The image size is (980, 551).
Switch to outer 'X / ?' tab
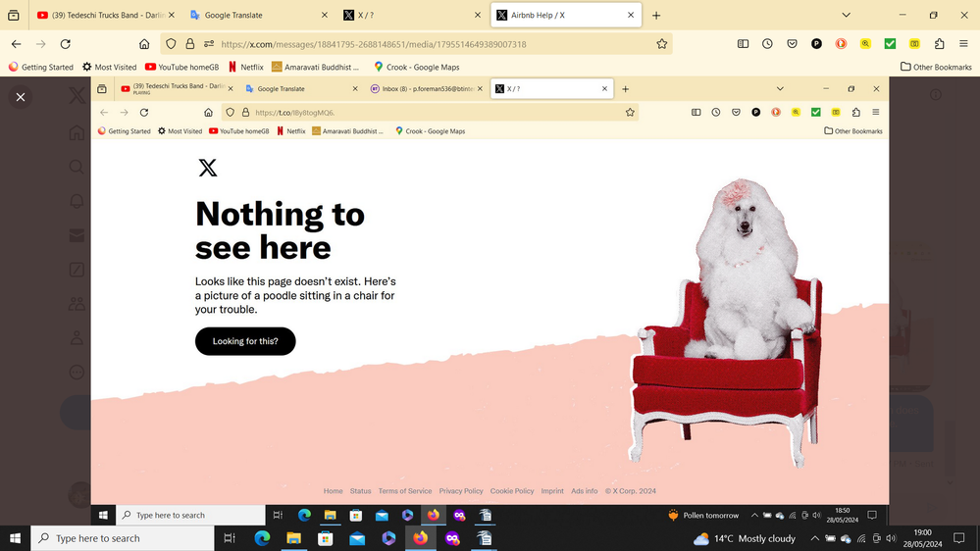411,15
